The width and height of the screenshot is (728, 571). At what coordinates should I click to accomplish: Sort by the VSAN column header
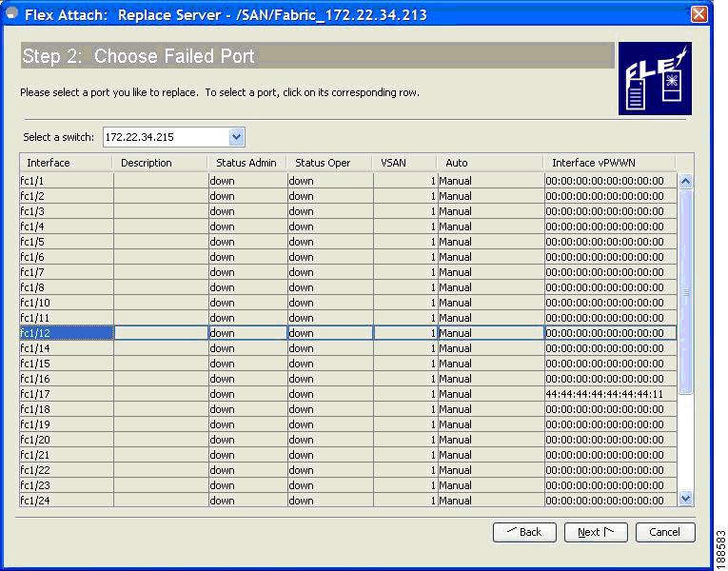click(403, 163)
